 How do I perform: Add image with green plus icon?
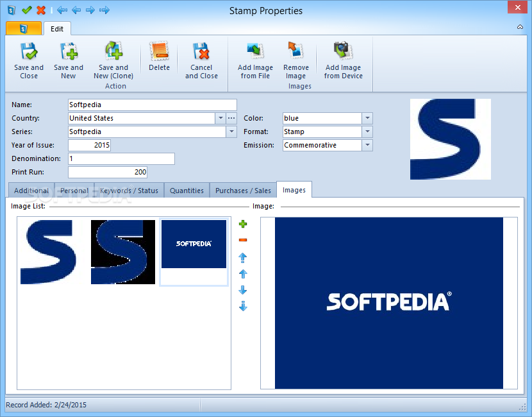click(243, 224)
